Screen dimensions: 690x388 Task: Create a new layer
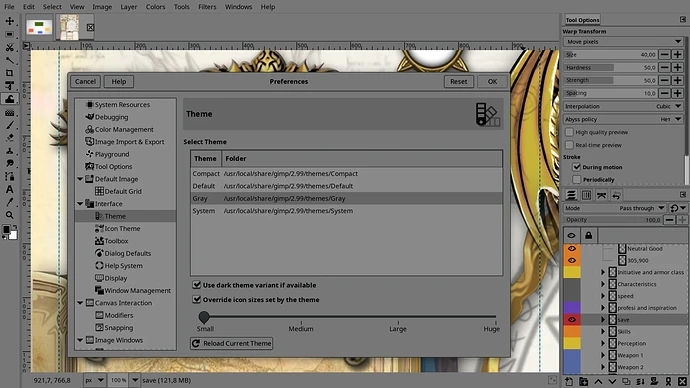pyautogui.click(x=569, y=382)
